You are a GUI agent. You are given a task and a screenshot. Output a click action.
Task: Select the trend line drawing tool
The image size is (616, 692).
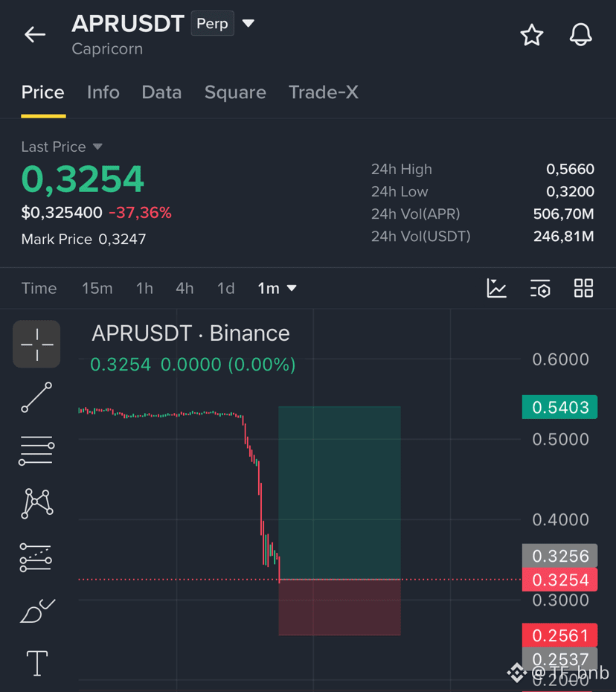(x=36, y=397)
